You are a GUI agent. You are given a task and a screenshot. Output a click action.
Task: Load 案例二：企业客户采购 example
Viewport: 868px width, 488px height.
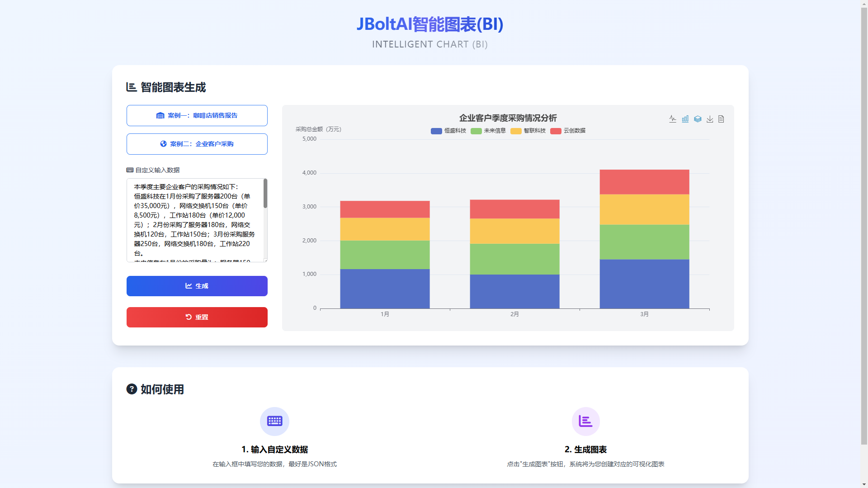(197, 144)
